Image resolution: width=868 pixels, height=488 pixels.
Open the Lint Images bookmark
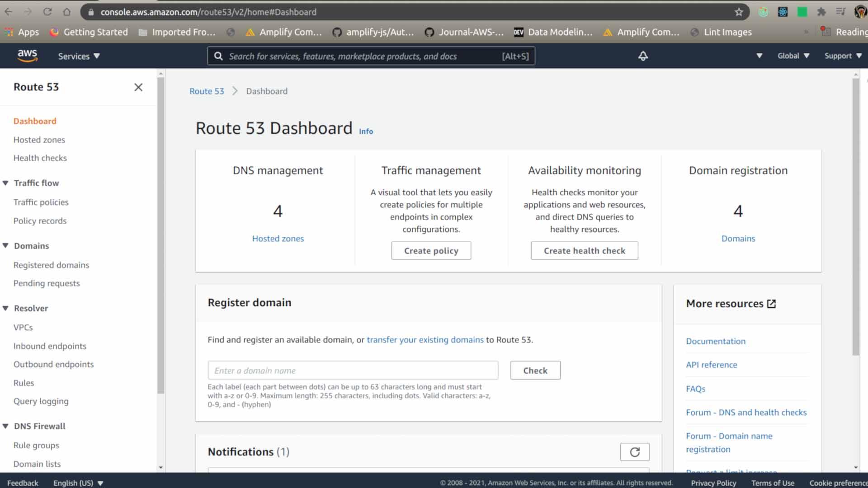(x=721, y=32)
